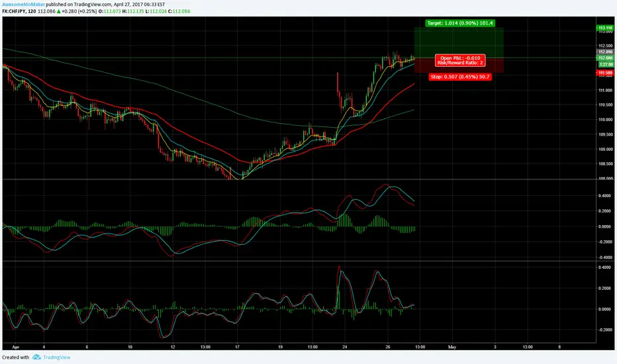Click the 19 date label on time axis

[x=280, y=347]
